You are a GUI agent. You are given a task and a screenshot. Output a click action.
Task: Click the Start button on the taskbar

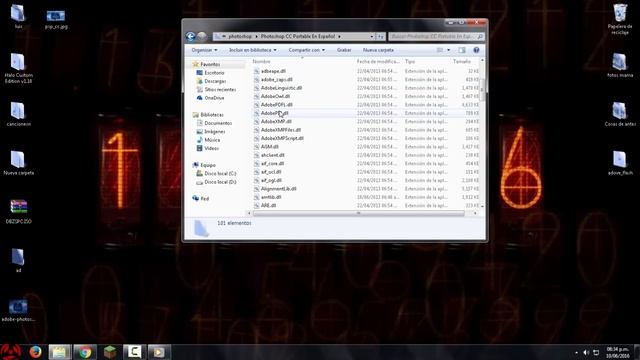pyautogui.click(x=11, y=351)
